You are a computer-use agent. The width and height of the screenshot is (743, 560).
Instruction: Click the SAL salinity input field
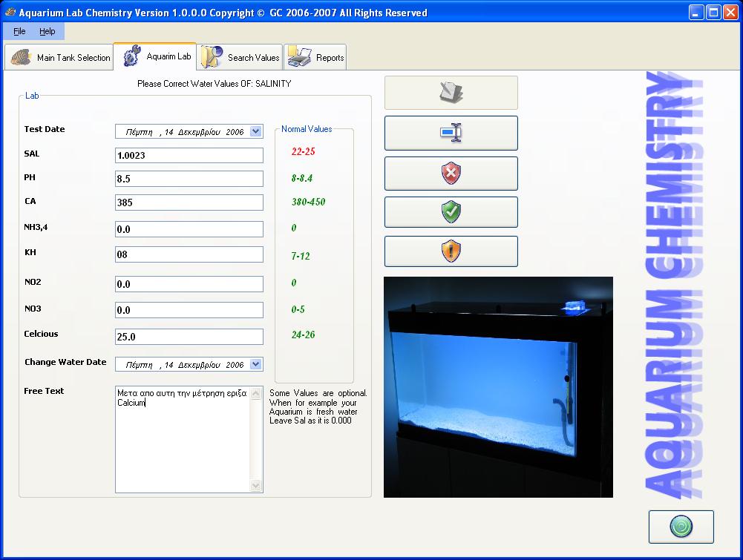[189, 156]
